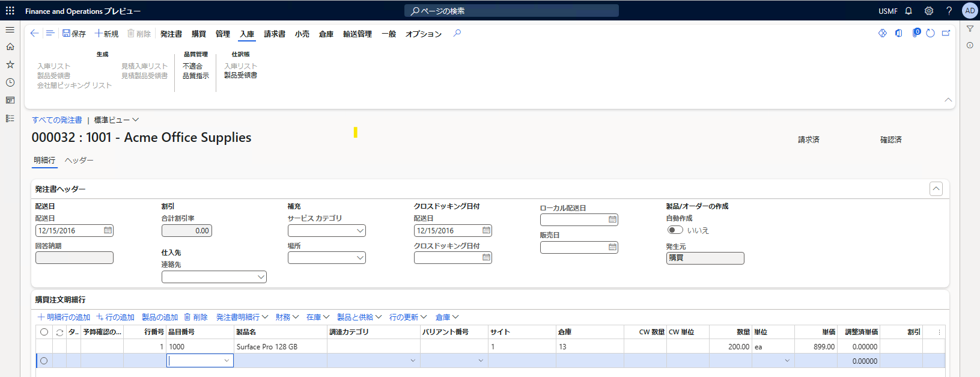Click the open in new window icon
The height and width of the screenshot is (377, 980).
click(x=946, y=33)
